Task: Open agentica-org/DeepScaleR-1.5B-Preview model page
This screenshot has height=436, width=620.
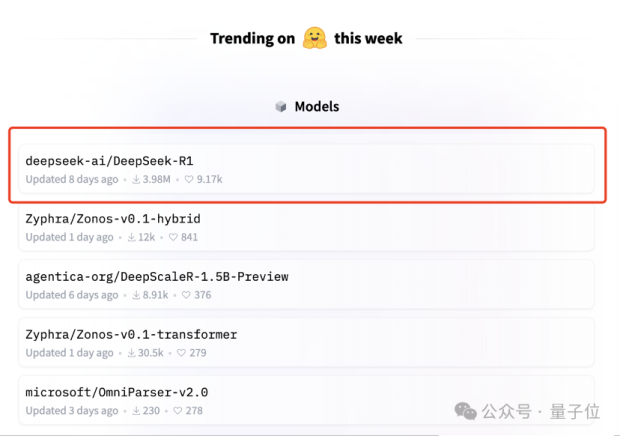Action: 157,276
